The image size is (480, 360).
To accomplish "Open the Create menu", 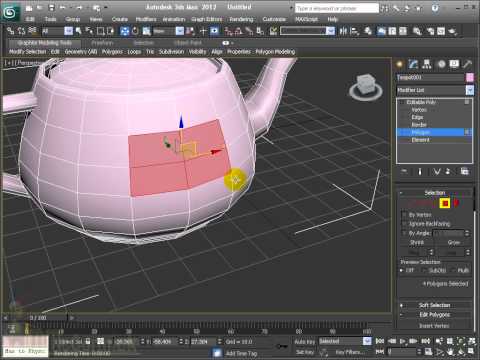I will pos(120,19).
